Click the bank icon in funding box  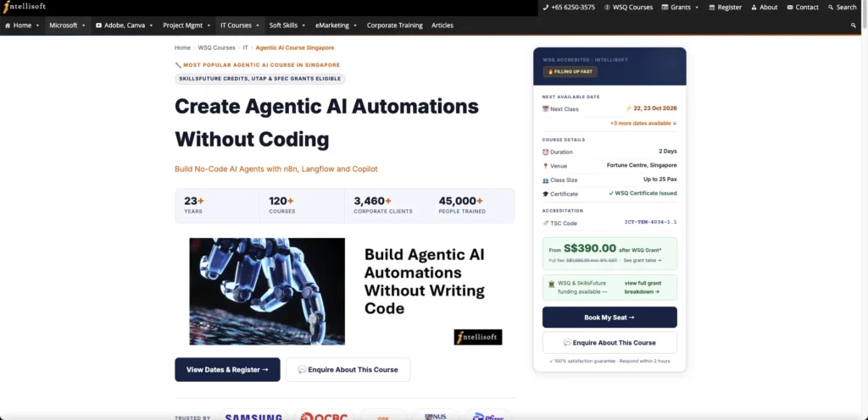point(551,284)
